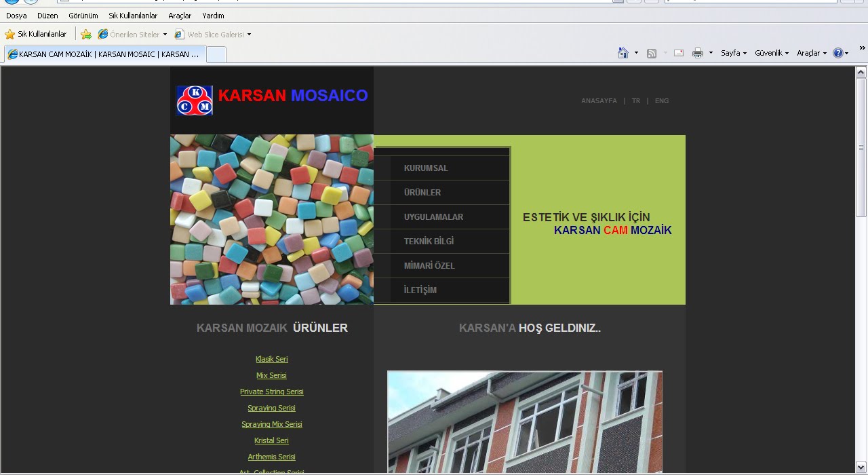The image size is (868, 475).
Task: Open the Sayfa command bar dropdown
Action: [734, 53]
